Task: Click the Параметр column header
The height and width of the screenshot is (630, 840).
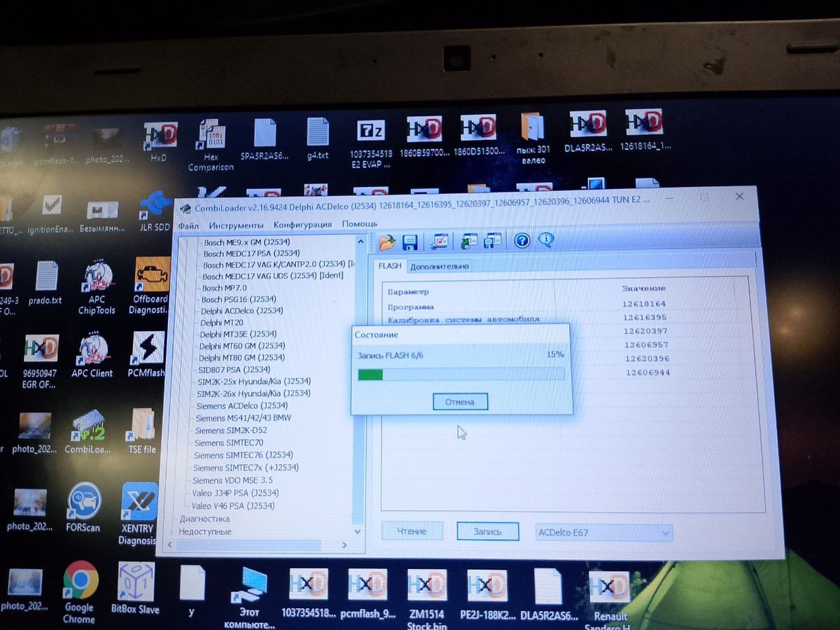Action: pyautogui.click(x=408, y=291)
